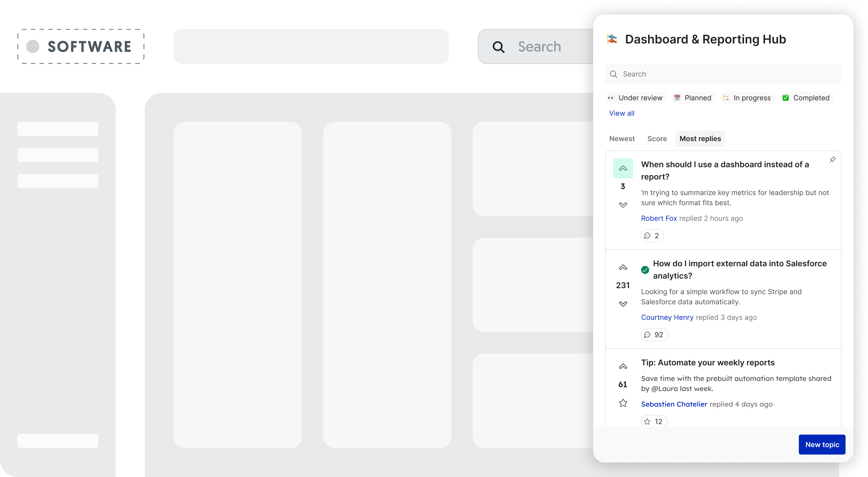Toggle the In progress status filter

pyautogui.click(x=747, y=98)
